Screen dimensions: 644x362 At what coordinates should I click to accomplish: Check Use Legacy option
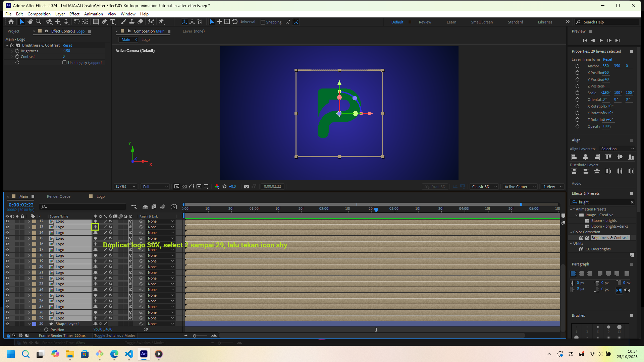[x=64, y=63]
